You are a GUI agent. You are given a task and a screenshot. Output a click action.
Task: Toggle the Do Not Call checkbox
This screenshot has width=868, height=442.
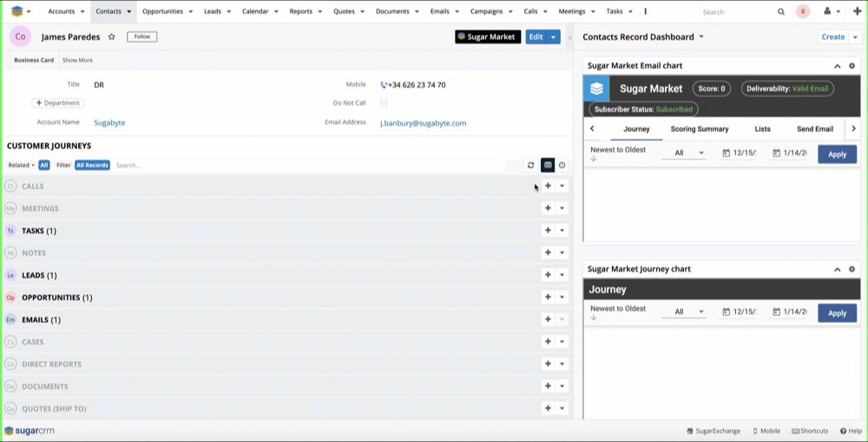tap(384, 103)
